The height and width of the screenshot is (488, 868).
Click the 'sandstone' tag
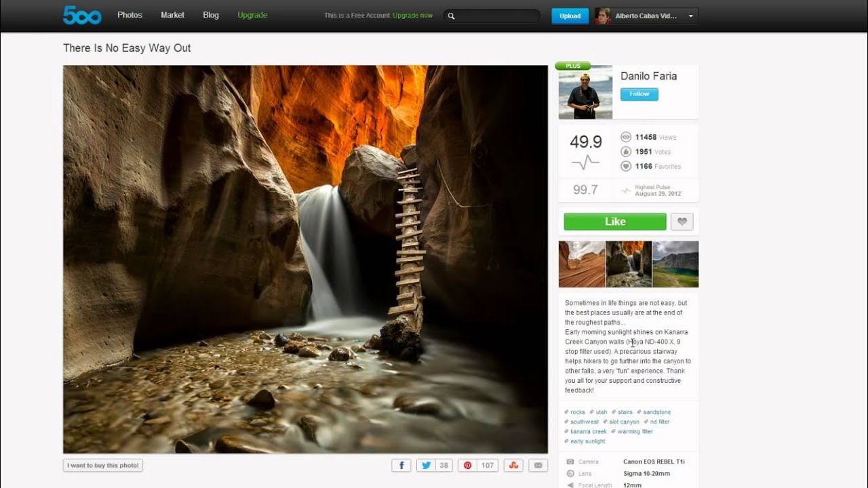pos(656,412)
